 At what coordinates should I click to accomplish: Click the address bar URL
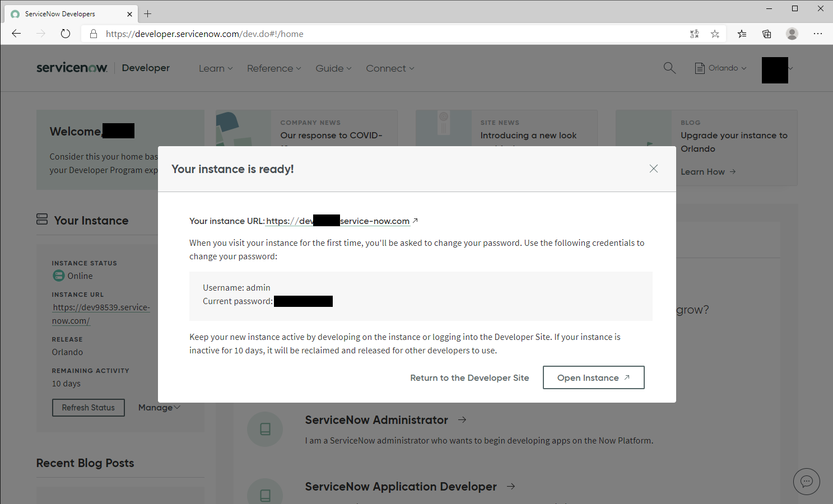point(204,34)
